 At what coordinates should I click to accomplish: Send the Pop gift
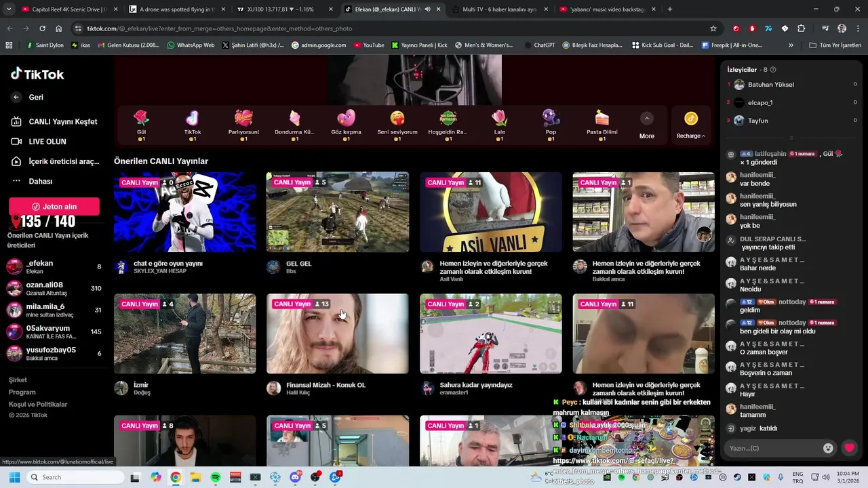(551, 125)
